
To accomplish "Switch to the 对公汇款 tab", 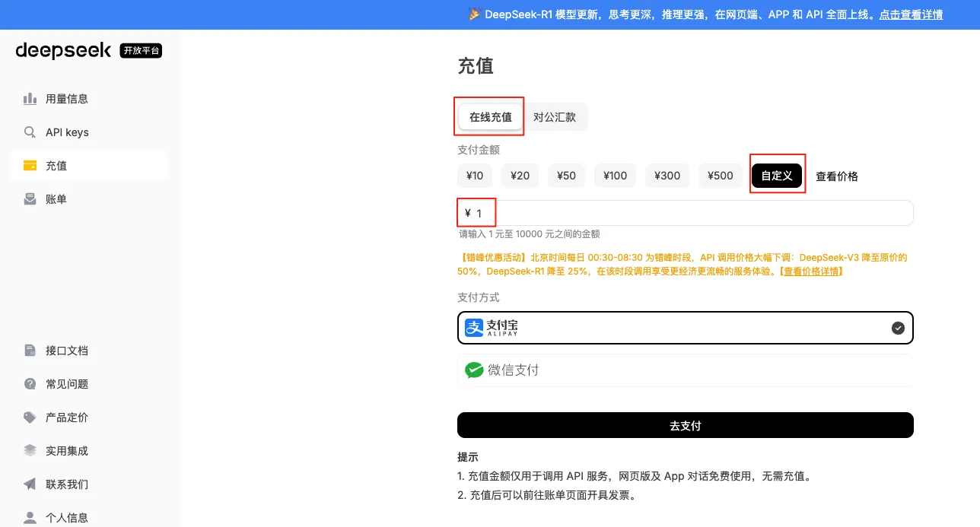I will (x=555, y=117).
